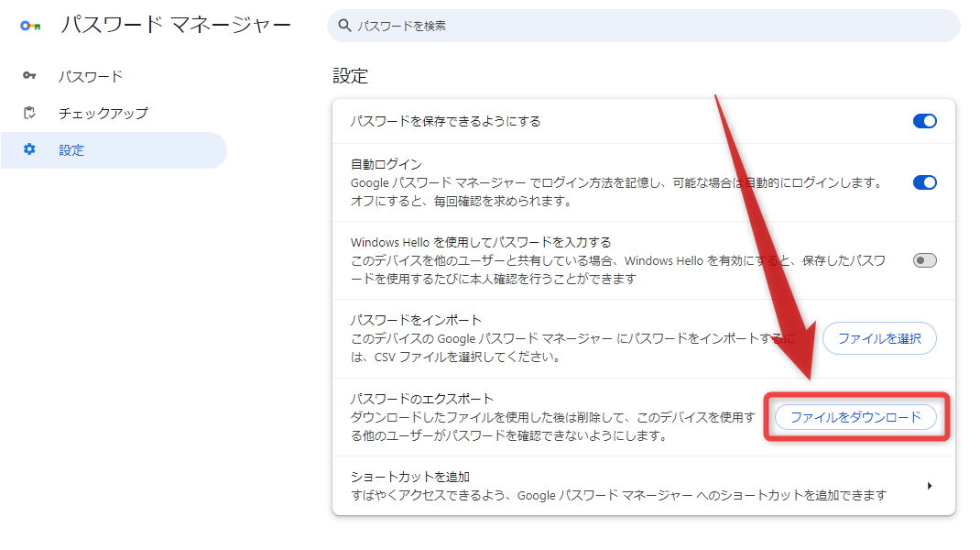Click the Google Password Manager key logo
Image resolution: width=980 pixels, height=550 pixels.
30,26
